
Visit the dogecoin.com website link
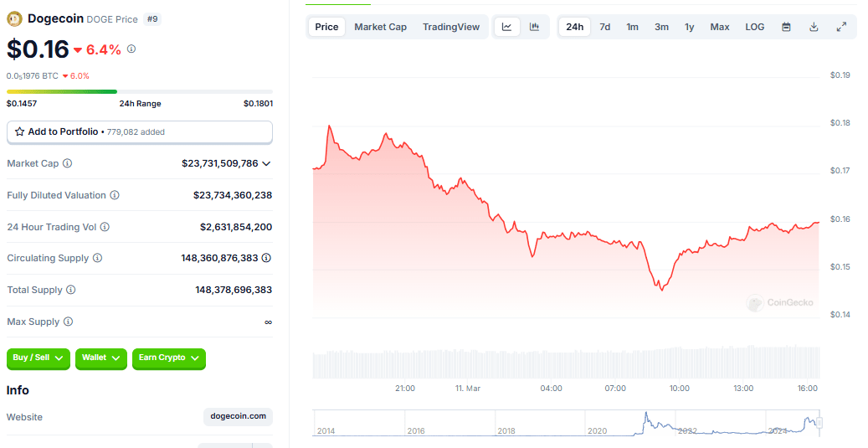pos(238,416)
